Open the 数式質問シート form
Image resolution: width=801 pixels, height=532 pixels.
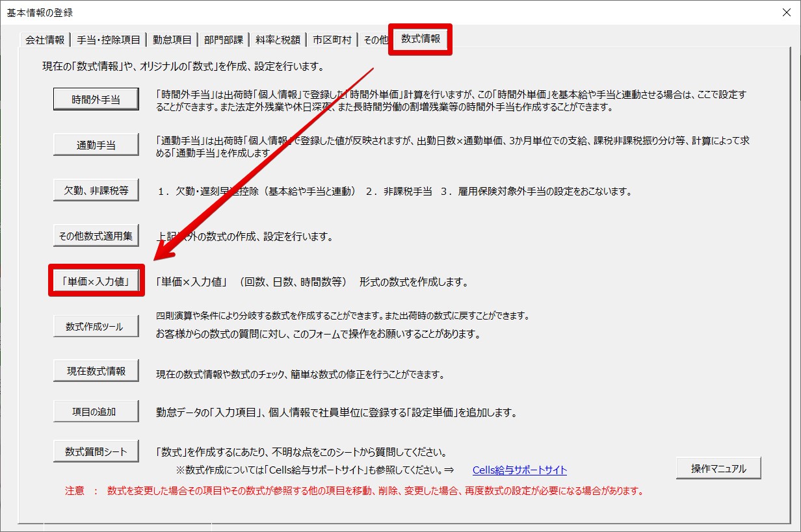tap(96, 450)
